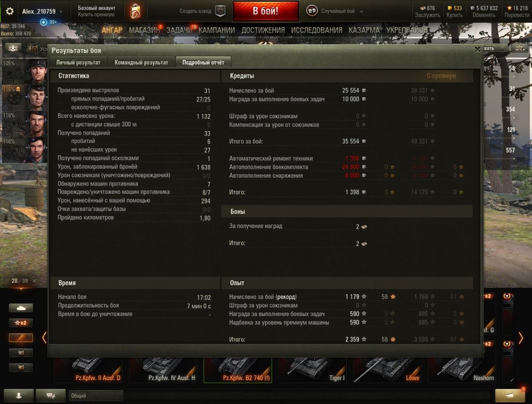This screenshot has height=404, width=532.
Task: Click the top-left hangar badge button
Action: (12, 48)
